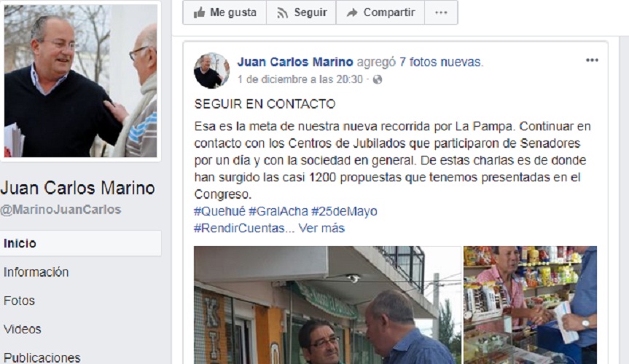
Task: Click the #Quehué hashtag link
Action: point(219,211)
